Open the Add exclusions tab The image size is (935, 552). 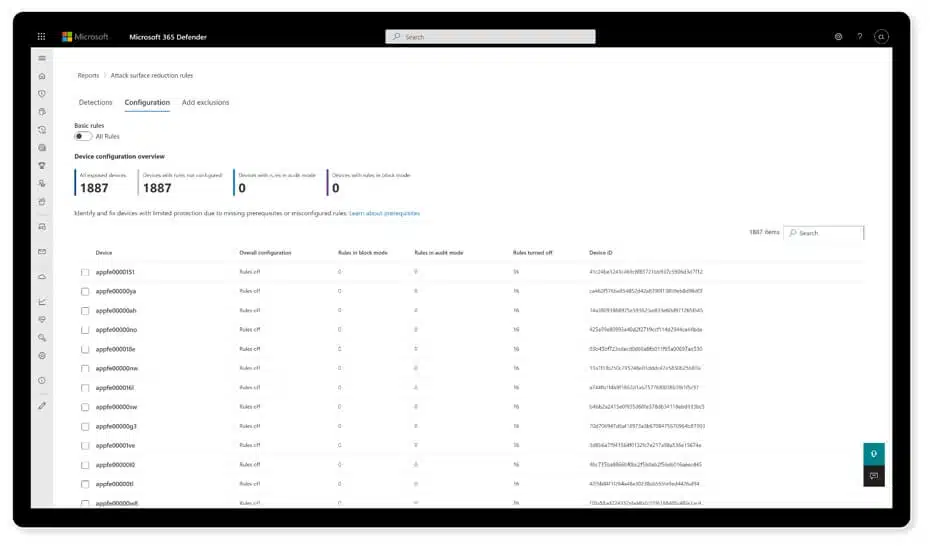(205, 103)
